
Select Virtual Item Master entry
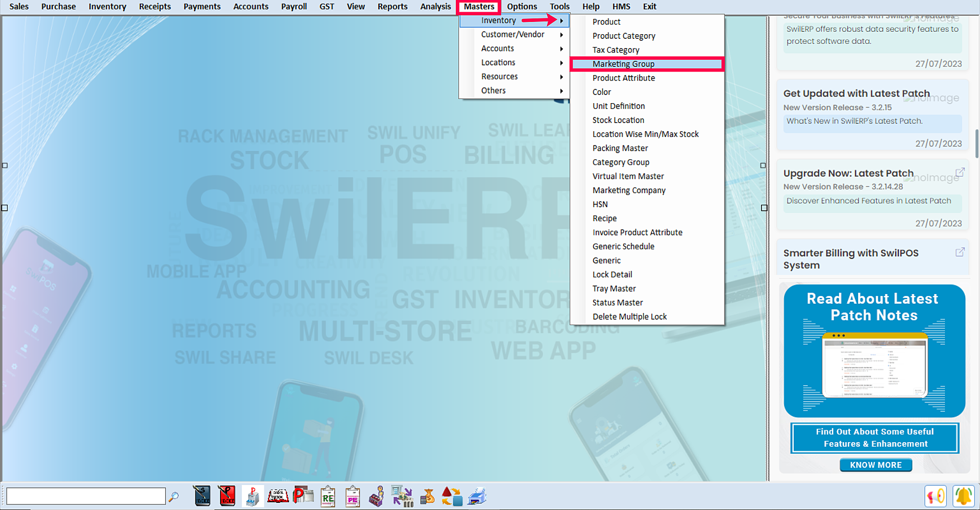coord(647,176)
